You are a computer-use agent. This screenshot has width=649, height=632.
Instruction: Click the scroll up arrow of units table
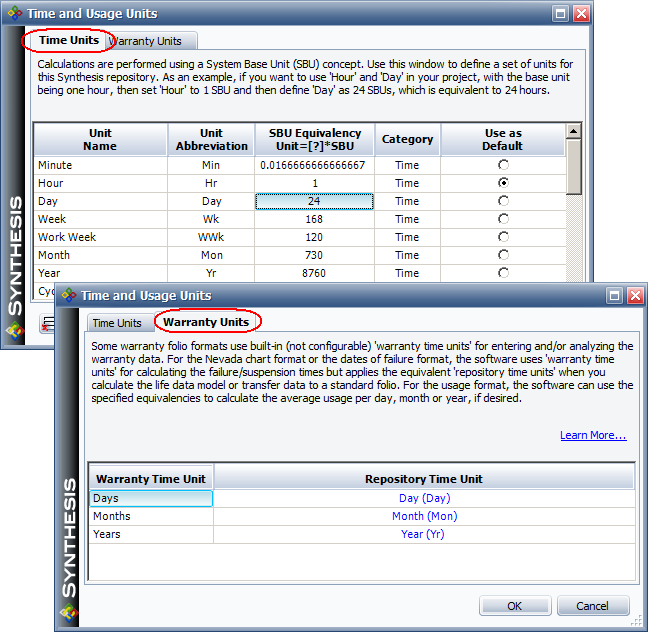click(574, 131)
